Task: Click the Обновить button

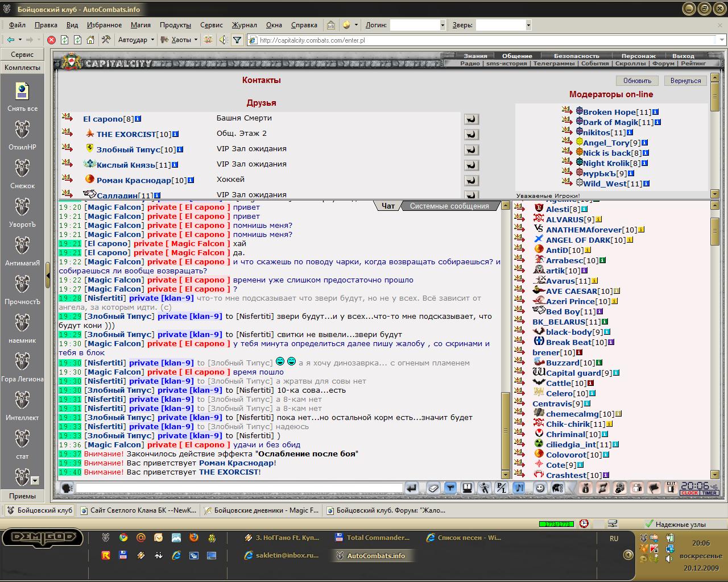Action: click(x=637, y=81)
